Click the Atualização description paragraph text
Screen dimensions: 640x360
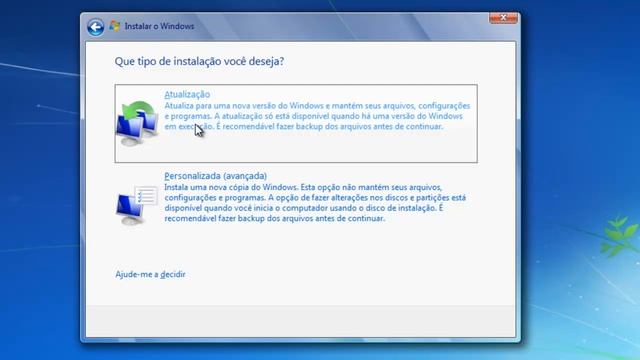[x=317, y=116]
